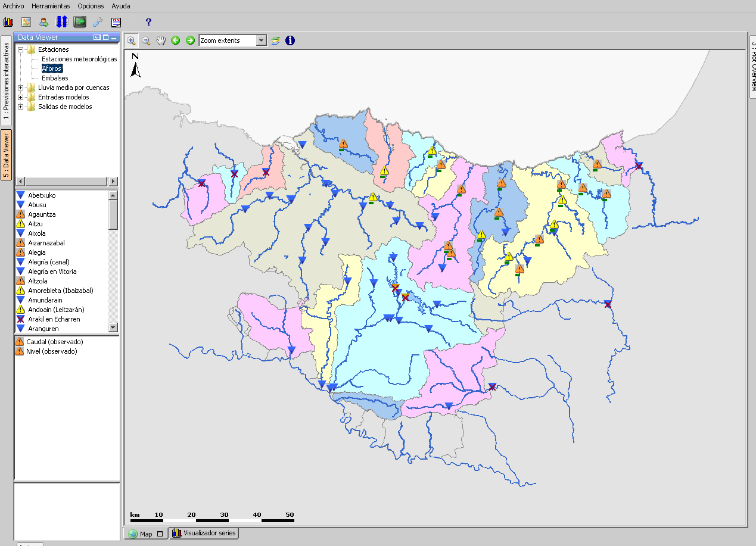The image size is (756, 546).
Task: Click the blue triangle icon beside Abetxuko
Action: [x=20, y=195]
